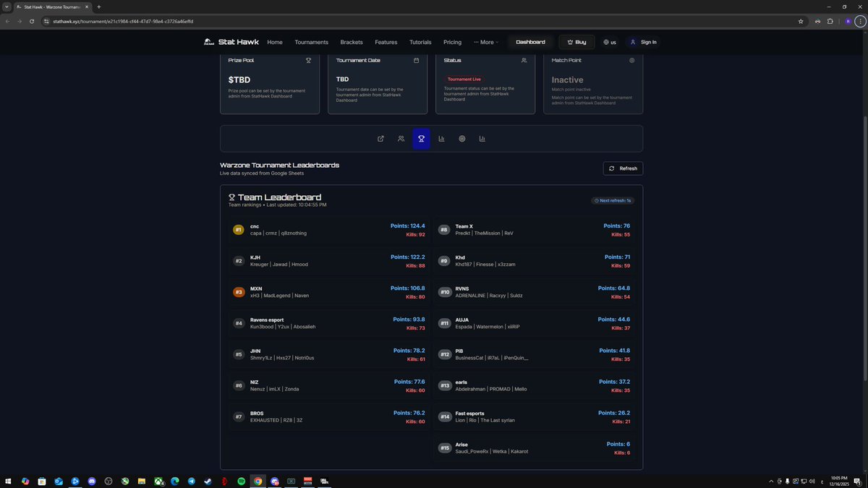Open the Chrome extensions puzzle icon
Image resolution: width=868 pixels, height=488 pixels.
830,21
